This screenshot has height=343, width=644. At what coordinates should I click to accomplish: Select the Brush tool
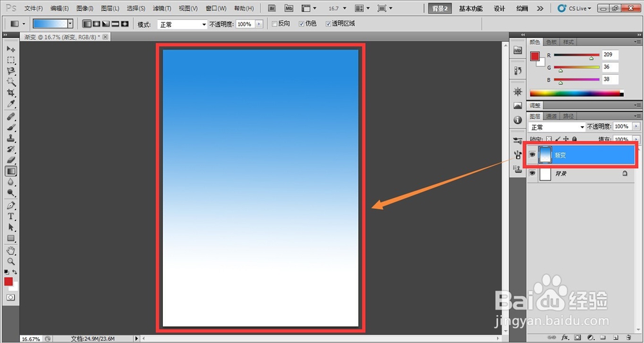coord(11,128)
